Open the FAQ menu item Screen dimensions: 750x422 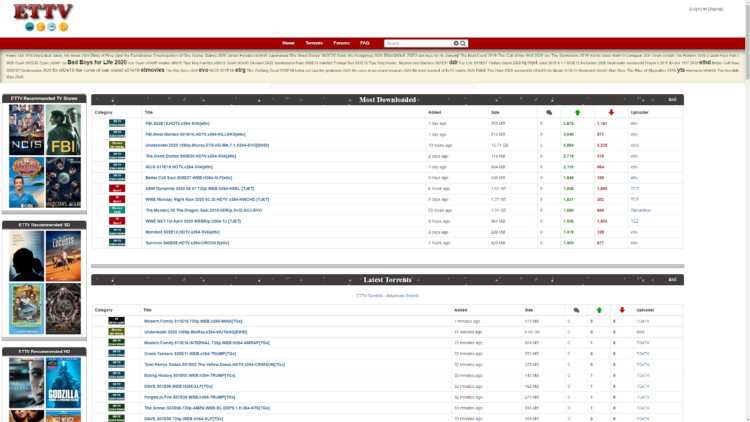(x=364, y=43)
